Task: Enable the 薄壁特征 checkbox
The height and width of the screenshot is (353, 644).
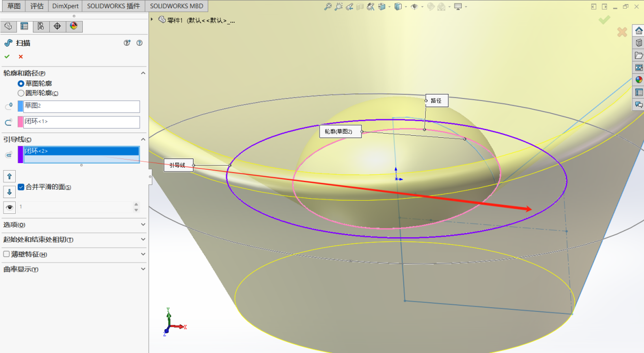Action: (6, 254)
